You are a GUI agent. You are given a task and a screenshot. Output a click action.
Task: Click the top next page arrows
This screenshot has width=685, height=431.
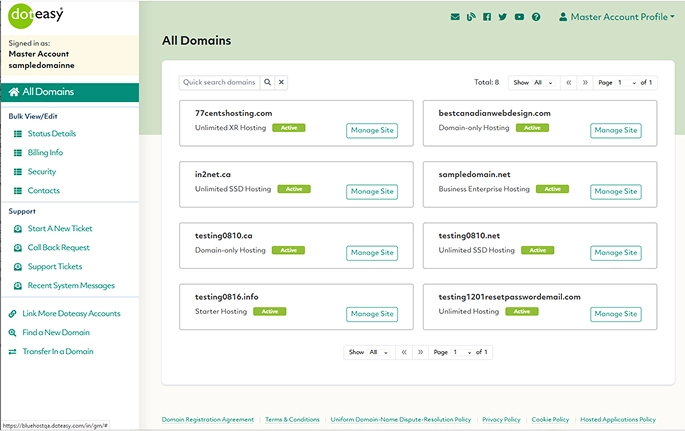click(x=585, y=83)
